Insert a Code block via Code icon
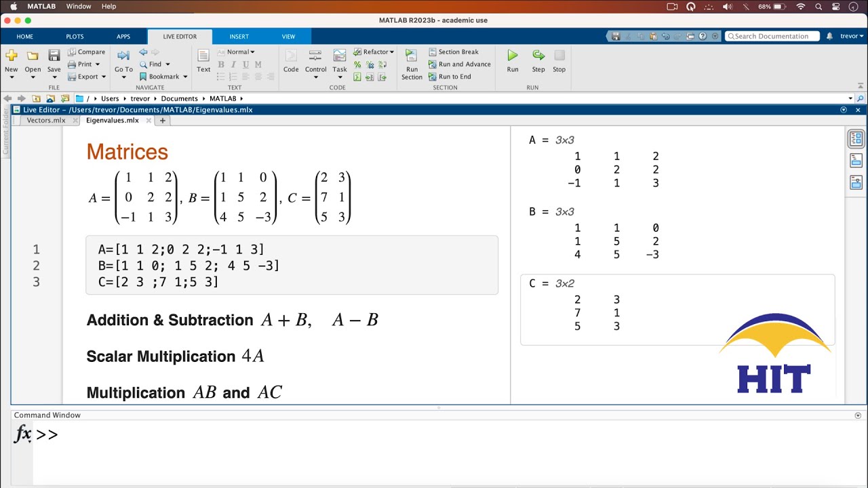 [291, 56]
